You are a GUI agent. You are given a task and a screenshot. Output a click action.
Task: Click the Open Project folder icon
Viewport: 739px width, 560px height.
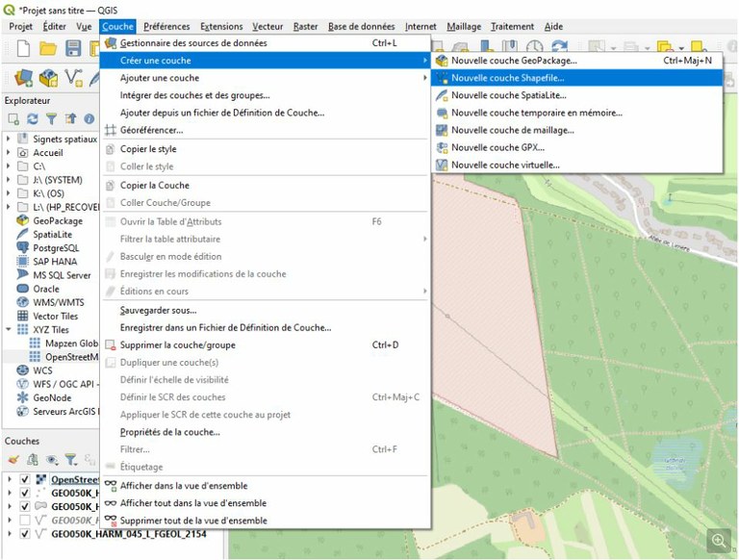click(x=49, y=48)
